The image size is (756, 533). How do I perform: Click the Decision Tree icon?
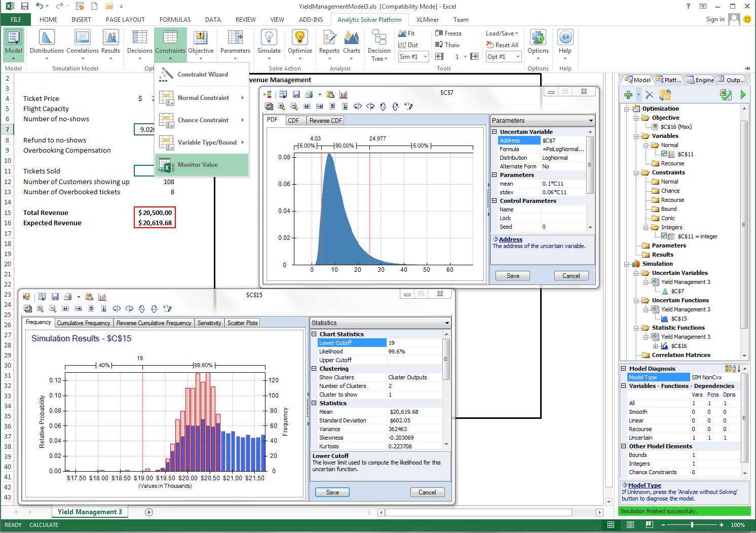[379, 38]
